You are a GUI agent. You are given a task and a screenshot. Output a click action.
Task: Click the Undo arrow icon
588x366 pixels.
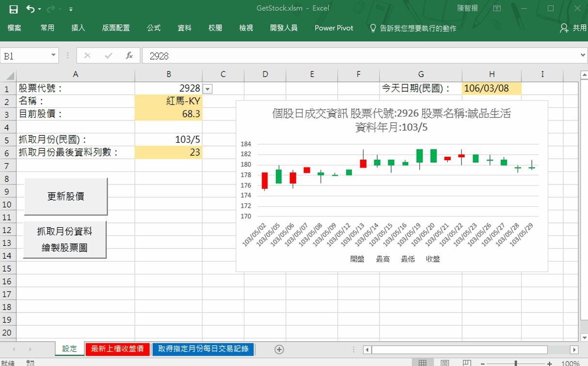(x=31, y=9)
